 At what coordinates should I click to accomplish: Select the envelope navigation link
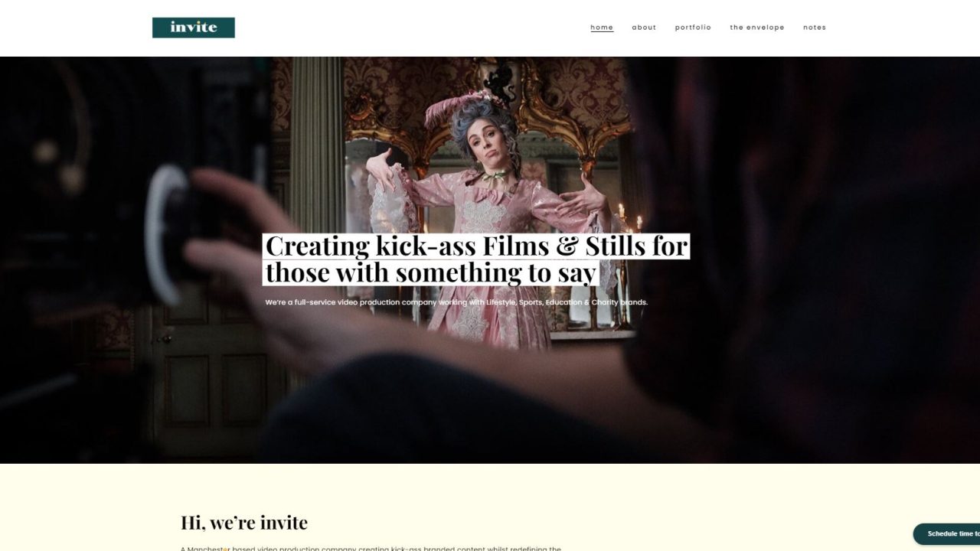(757, 28)
